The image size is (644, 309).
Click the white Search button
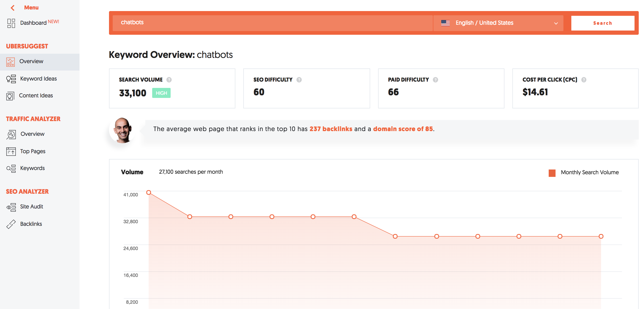(603, 23)
